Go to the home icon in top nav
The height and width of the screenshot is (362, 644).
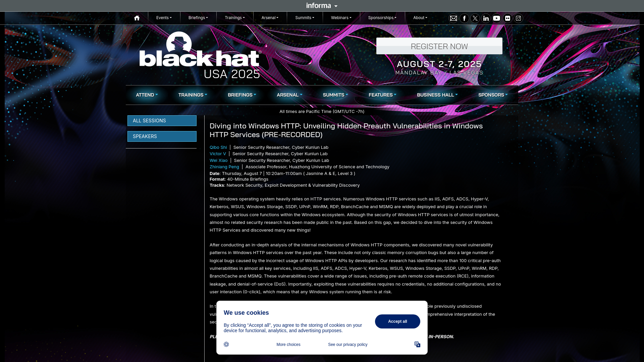pos(137,18)
